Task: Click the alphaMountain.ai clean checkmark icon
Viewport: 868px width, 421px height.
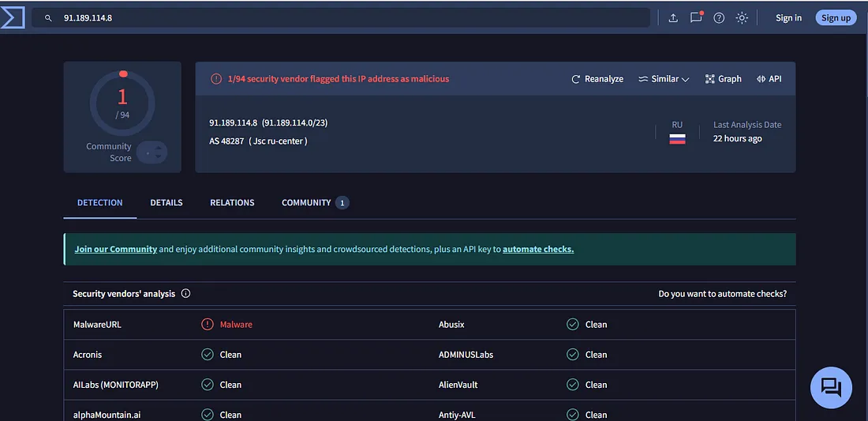Action: point(207,415)
